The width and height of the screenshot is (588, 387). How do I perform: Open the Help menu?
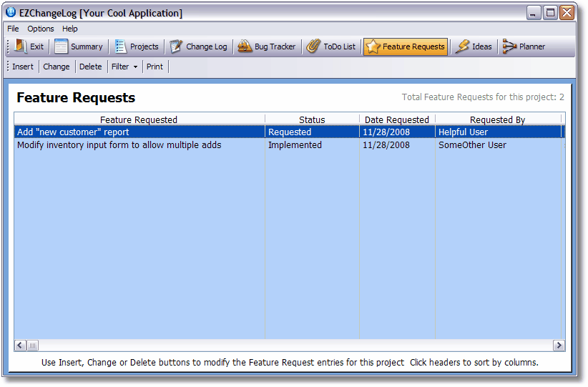(x=70, y=29)
